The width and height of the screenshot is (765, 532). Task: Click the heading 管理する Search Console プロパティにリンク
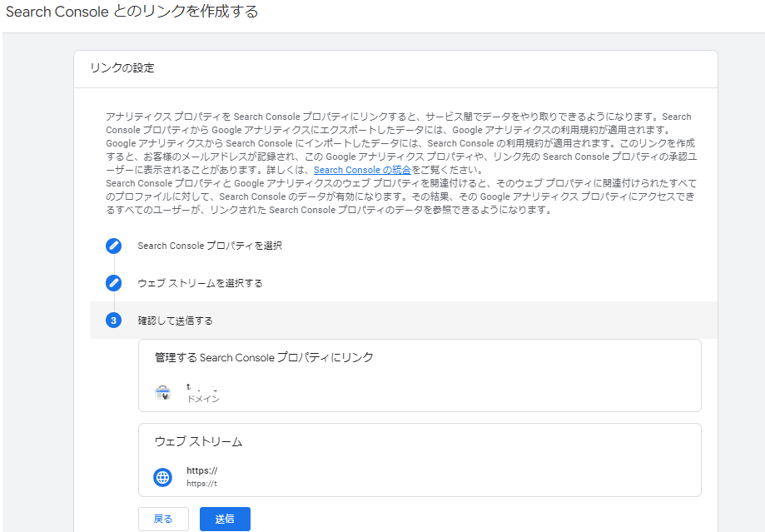click(x=264, y=357)
